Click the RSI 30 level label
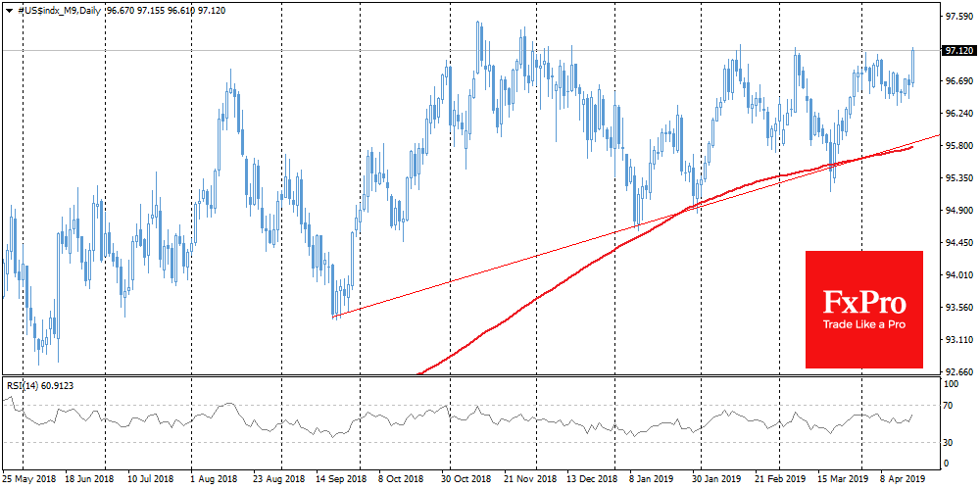Viewport: 980px width, 490px height. point(948,443)
